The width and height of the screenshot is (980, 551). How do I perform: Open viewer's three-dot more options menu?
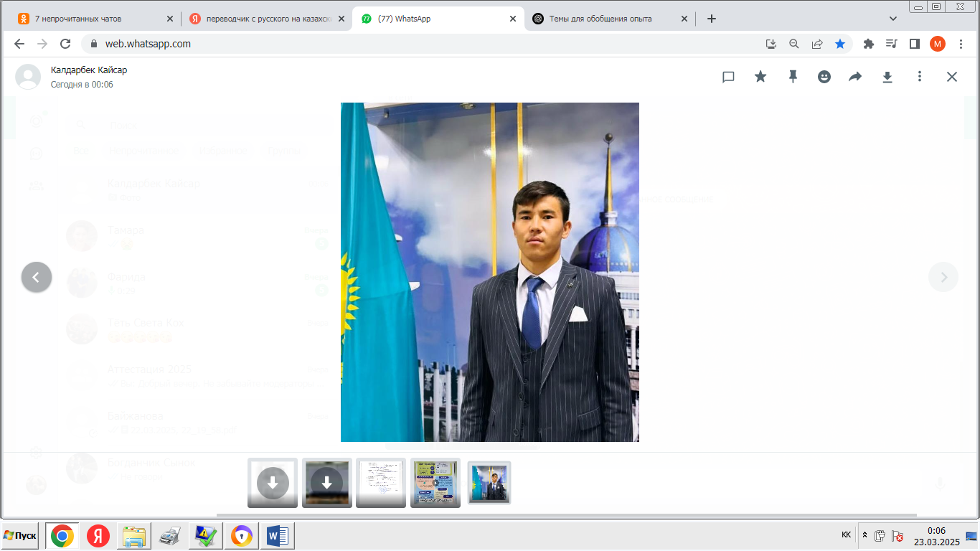920,77
